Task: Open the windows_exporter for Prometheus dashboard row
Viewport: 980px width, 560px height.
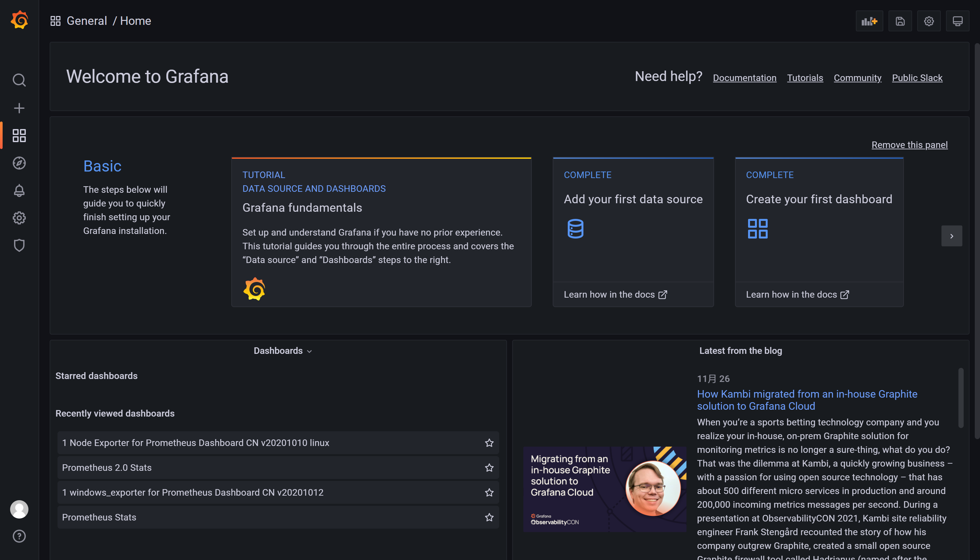Action: [x=278, y=492]
